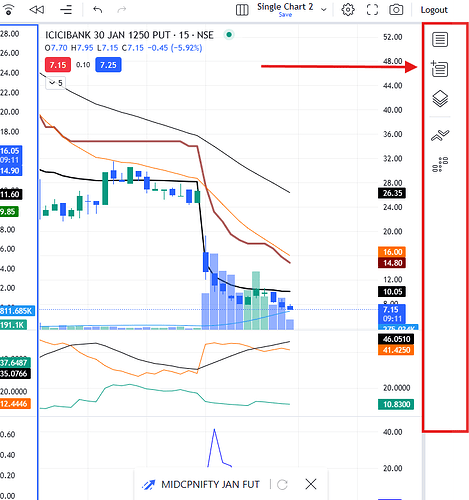This screenshot has height=500, width=469.
Task: Click the blue 7.25 buy price button
Action: [108, 65]
